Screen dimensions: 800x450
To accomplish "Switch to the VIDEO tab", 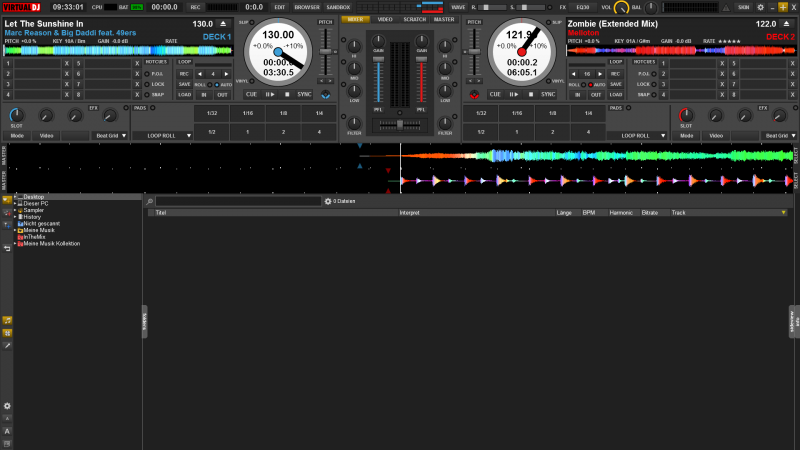I will click(385, 19).
